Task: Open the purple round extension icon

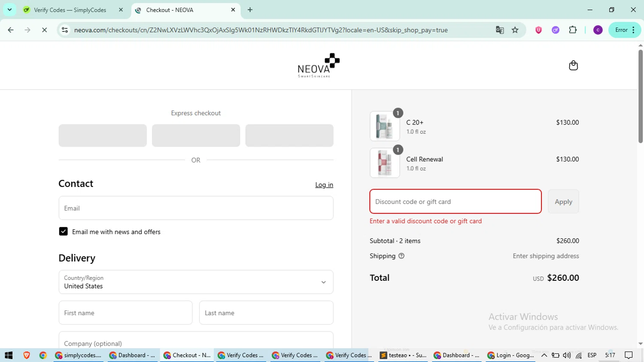Action: 556,30
